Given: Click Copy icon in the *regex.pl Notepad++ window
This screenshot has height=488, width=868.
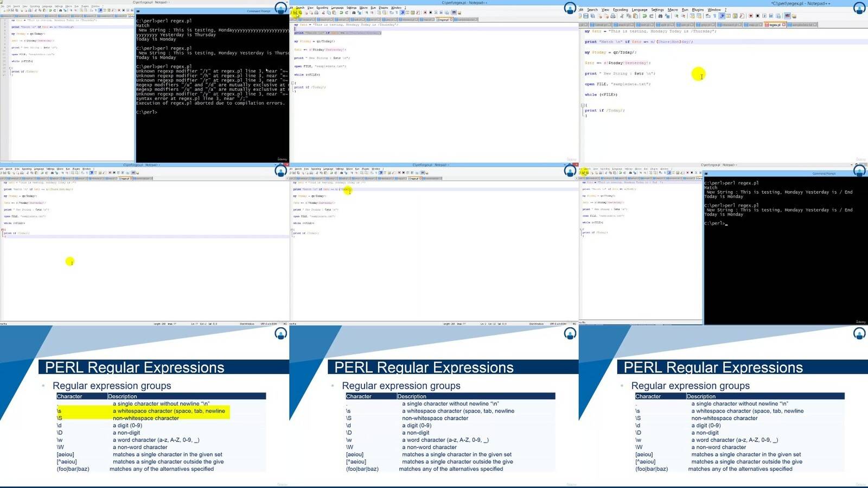Looking at the screenshot, I should click(629, 16).
